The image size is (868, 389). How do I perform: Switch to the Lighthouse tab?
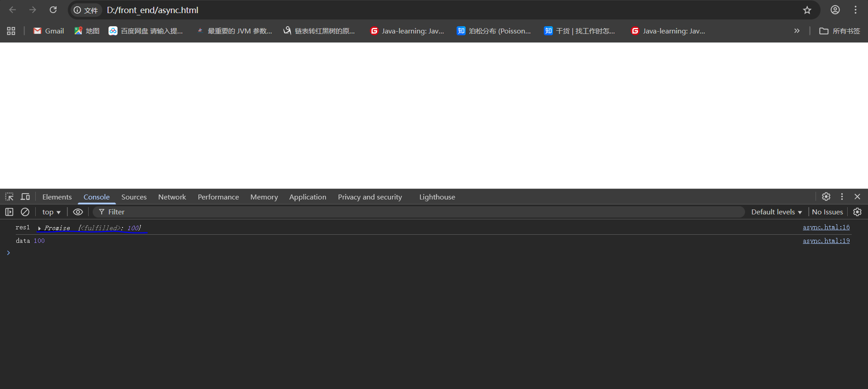[x=437, y=197]
